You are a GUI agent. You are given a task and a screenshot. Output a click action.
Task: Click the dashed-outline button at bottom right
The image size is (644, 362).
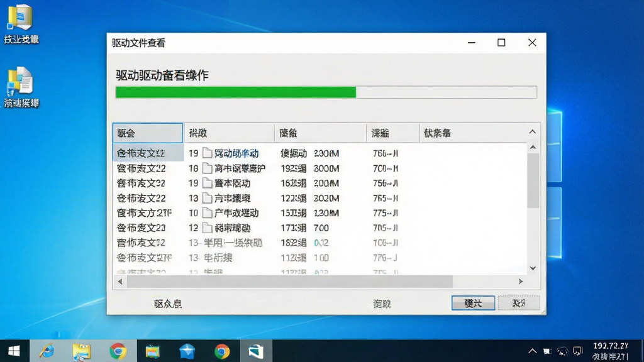coord(519,304)
